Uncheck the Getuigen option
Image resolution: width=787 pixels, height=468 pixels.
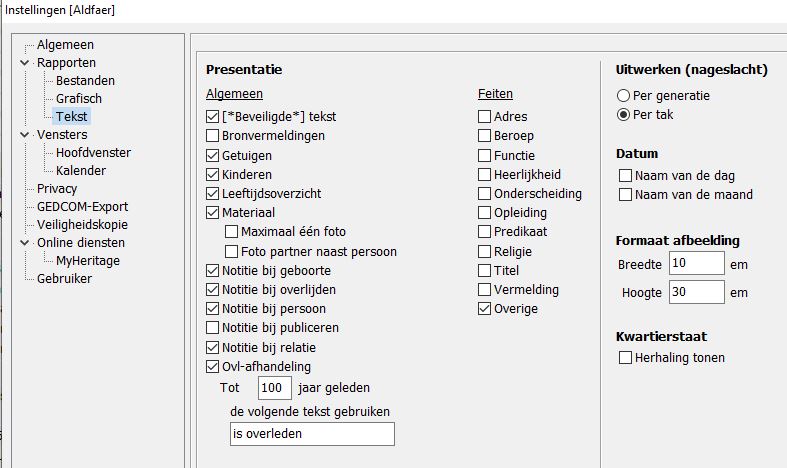(x=212, y=156)
